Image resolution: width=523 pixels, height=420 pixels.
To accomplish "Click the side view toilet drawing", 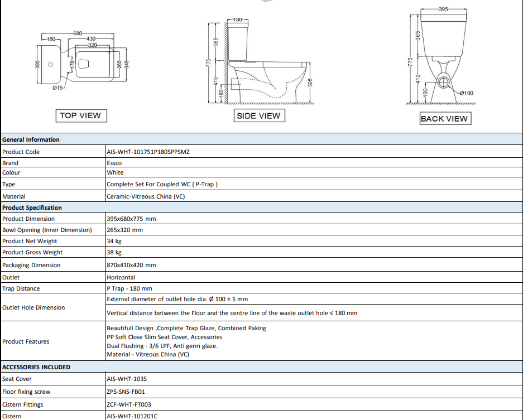I will (x=260, y=61).
